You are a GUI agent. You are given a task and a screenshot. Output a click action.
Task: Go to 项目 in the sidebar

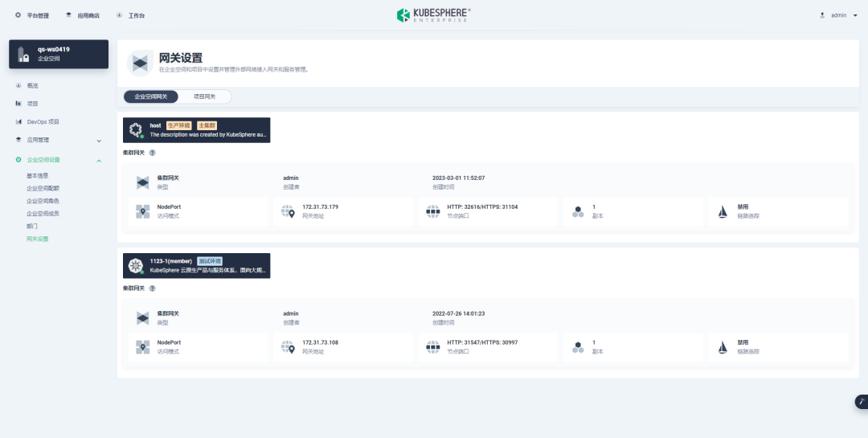(33, 104)
